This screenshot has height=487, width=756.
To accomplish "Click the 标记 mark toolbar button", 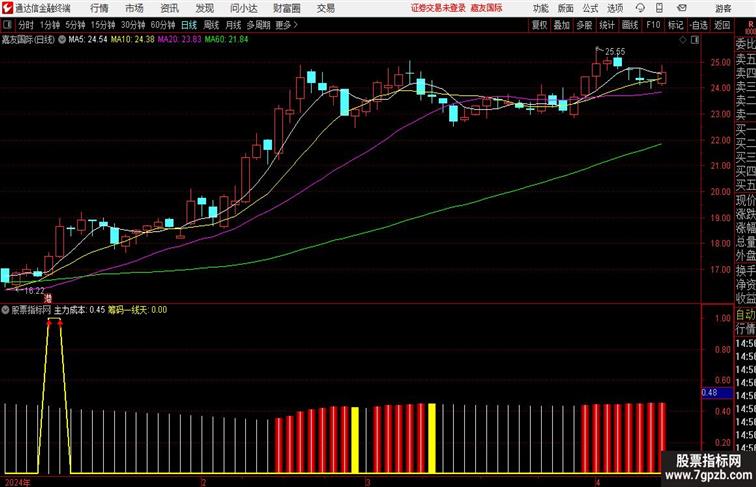I will 675,25.
